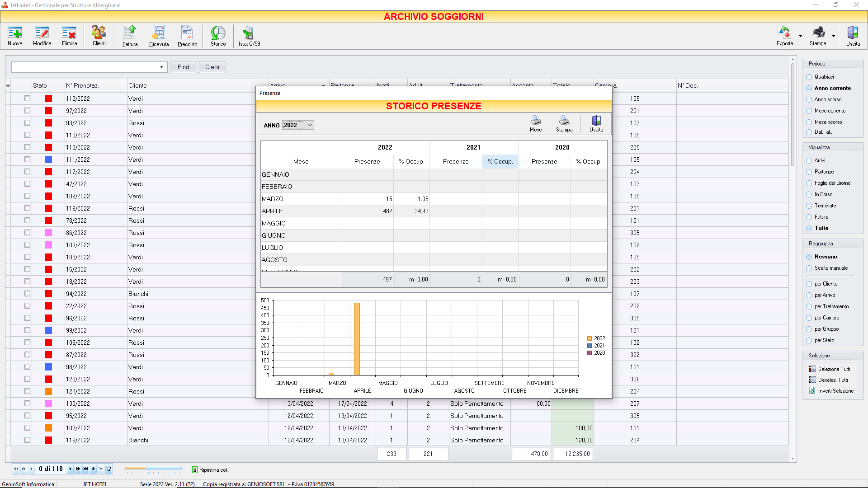The image size is (868, 488).
Task: Select the Anno scorso period option
Action: pos(809,99)
